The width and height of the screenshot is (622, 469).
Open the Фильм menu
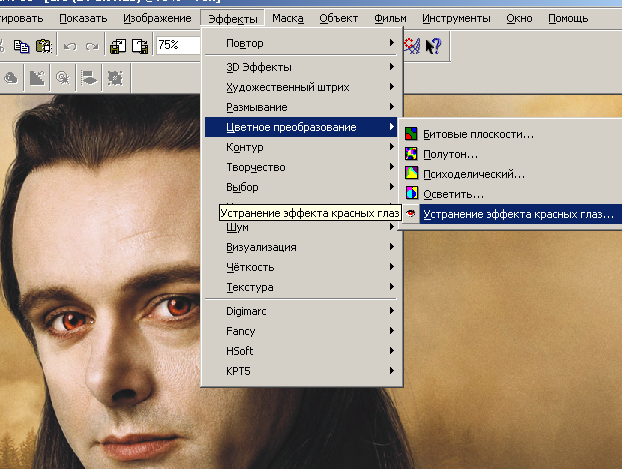pyautogui.click(x=390, y=19)
